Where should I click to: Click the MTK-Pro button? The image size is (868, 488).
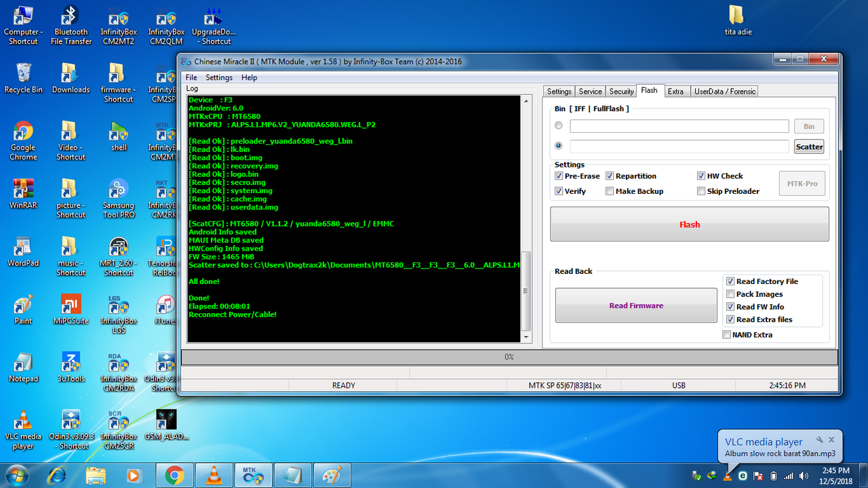coord(802,184)
